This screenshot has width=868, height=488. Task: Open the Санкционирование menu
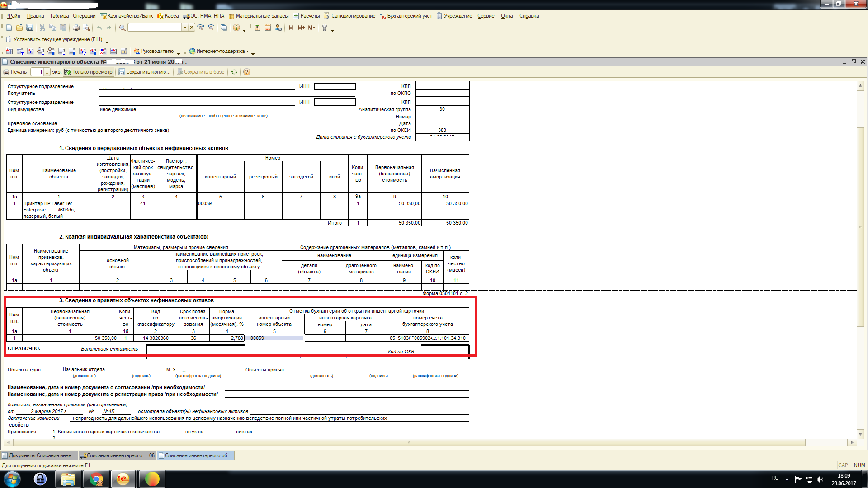349,16
